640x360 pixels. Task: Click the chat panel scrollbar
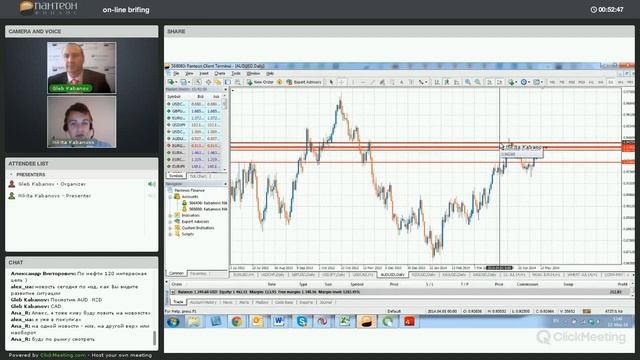154,337
